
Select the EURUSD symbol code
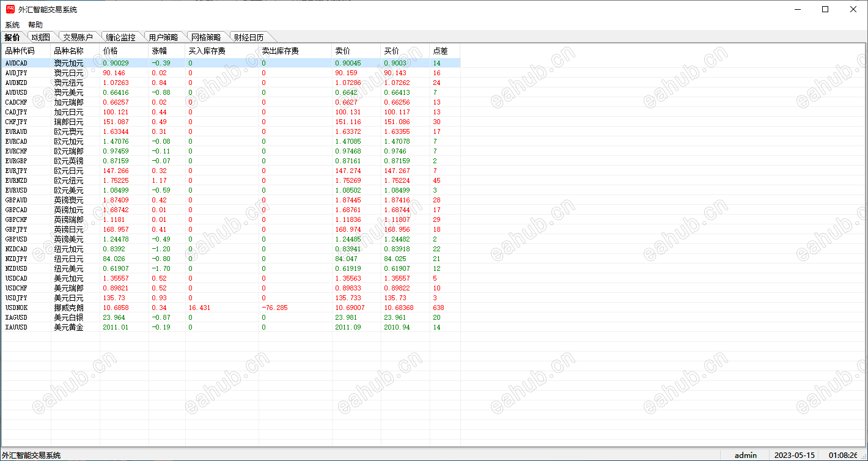[17, 190]
